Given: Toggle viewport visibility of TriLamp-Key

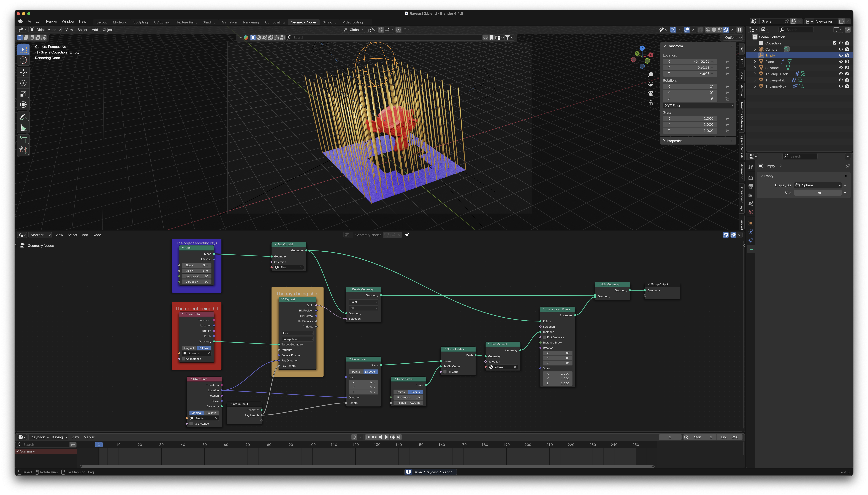Looking at the screenshot, I should click(841, 86).
